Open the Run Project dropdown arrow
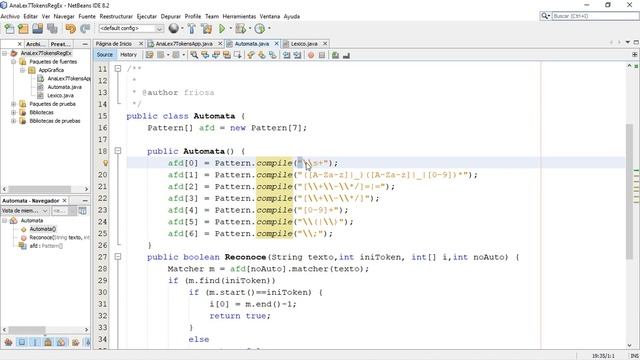The width and height of the screenshot is (640, 360). coord(230,29)
